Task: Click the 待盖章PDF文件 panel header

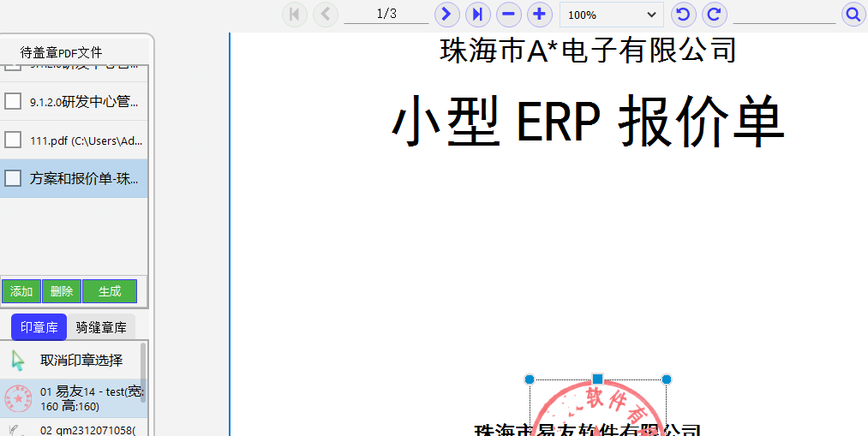Action: point(62,52)
